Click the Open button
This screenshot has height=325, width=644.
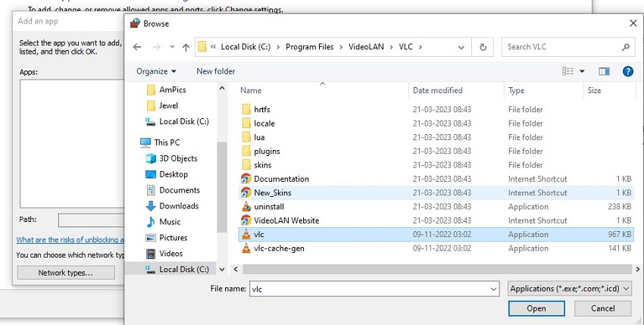pyautogui.click(x=536, y=308)
